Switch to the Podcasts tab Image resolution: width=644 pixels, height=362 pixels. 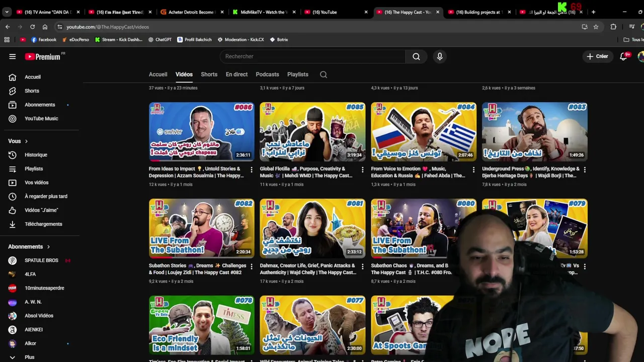pyautogui.click(x=267, y=74)
